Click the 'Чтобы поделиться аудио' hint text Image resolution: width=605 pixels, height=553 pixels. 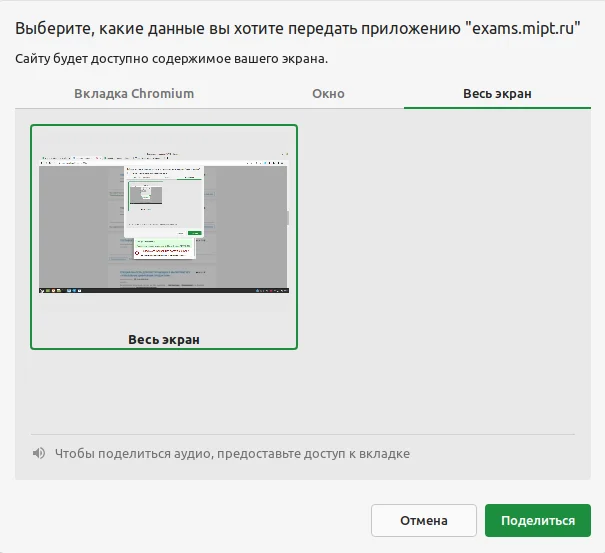pos(232,453)
